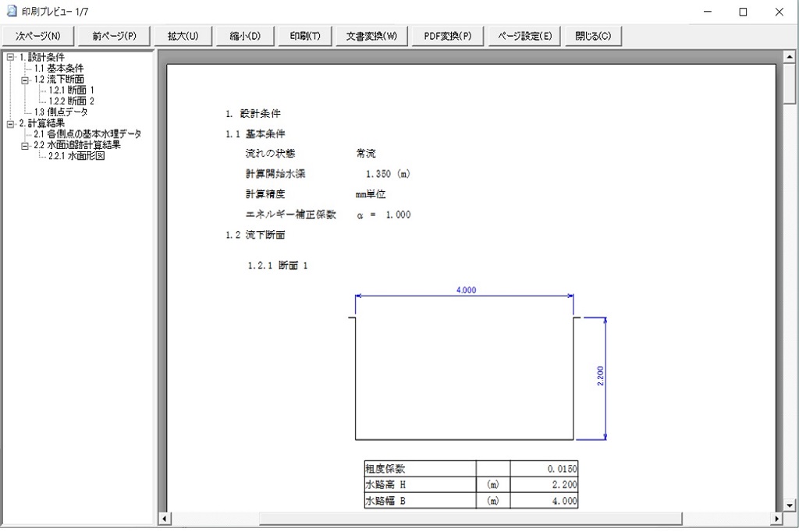
Task: Select 1.1 基本条件 tree item
Action: [59, 69]
